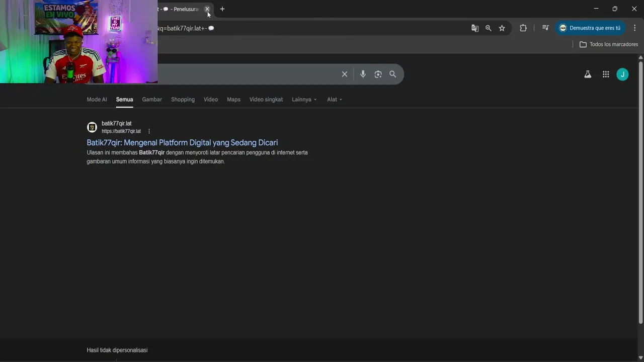Start voice search with microphone icon
644x362 pixels.
[363, 74]
